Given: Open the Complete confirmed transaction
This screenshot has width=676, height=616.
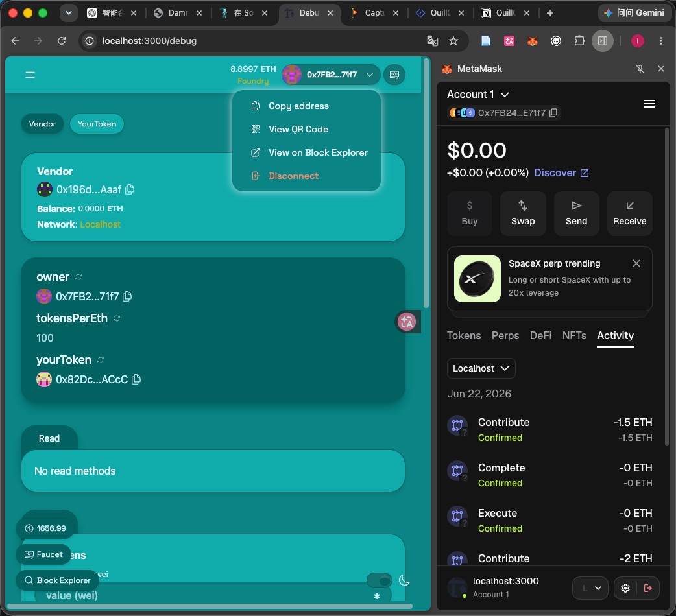Looking at the screenshot, I should pyautogui.click(x=549, y=475).
